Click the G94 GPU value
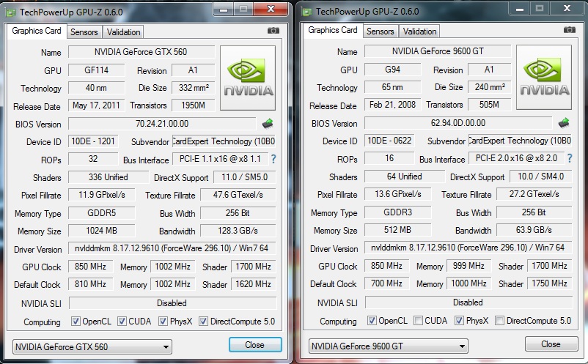This screenshot has width=588, height=364. pos(393,70)
